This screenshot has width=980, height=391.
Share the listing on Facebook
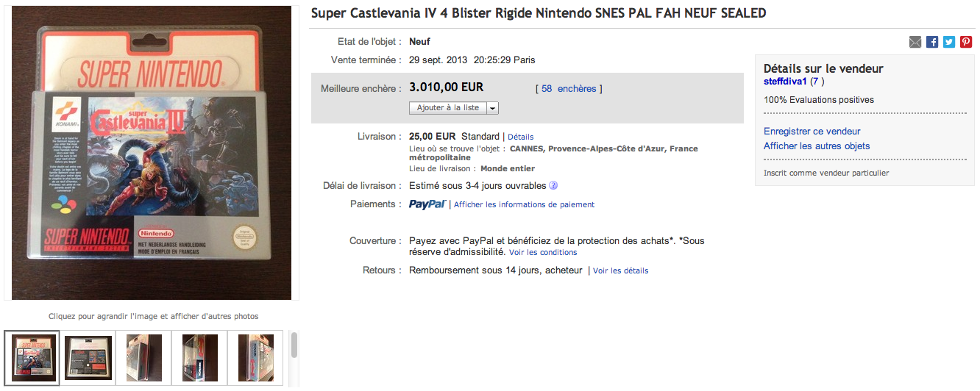[932, 43]
